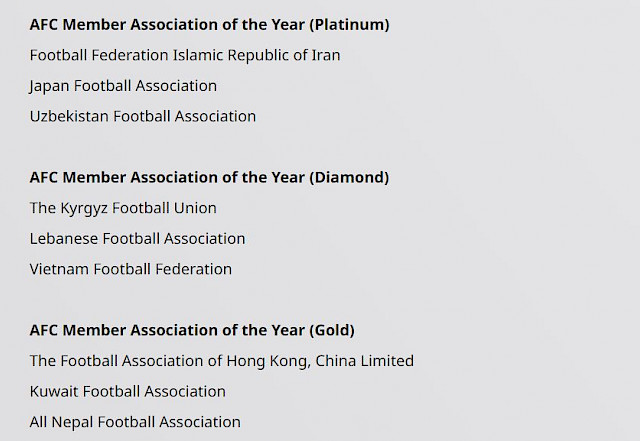Viewport: 640px width, 441px height.
Task: Click the Gold category heading
Action: [x=192, y=330]
